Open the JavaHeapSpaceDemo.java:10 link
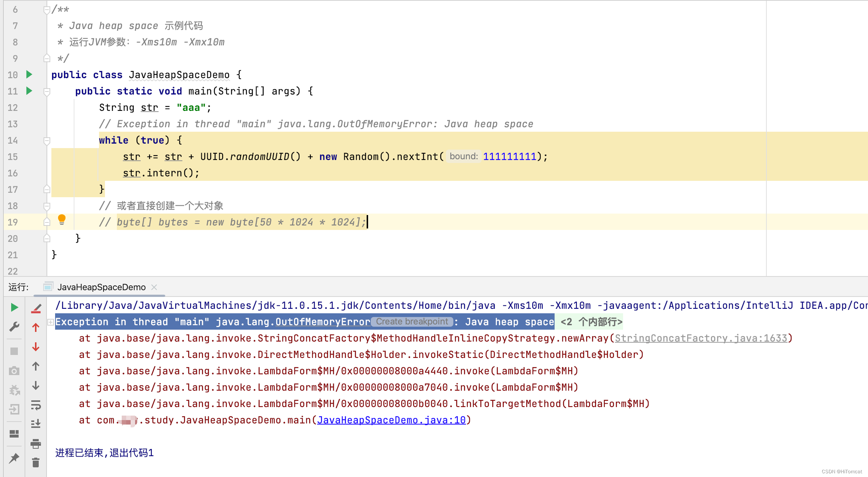Image resolution: width=868 pixels, height=477 pixels. pos(391,420)
